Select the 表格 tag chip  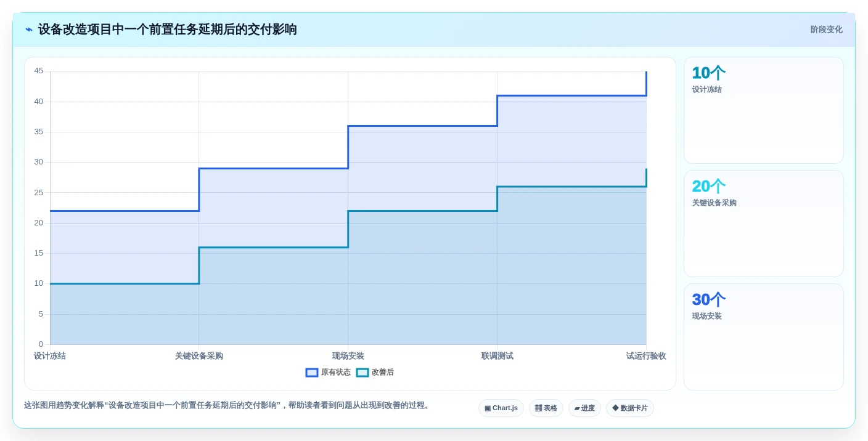click(x=546, y=408)
